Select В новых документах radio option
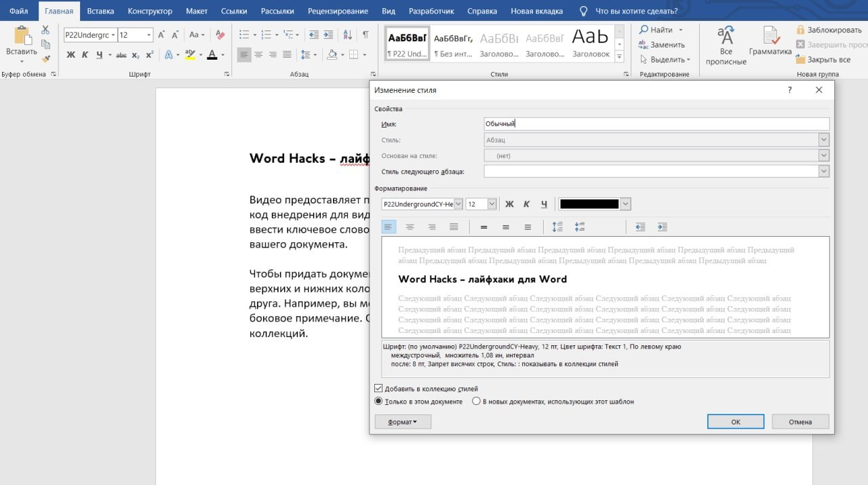 pyautogui.click(x=476, y=402)
